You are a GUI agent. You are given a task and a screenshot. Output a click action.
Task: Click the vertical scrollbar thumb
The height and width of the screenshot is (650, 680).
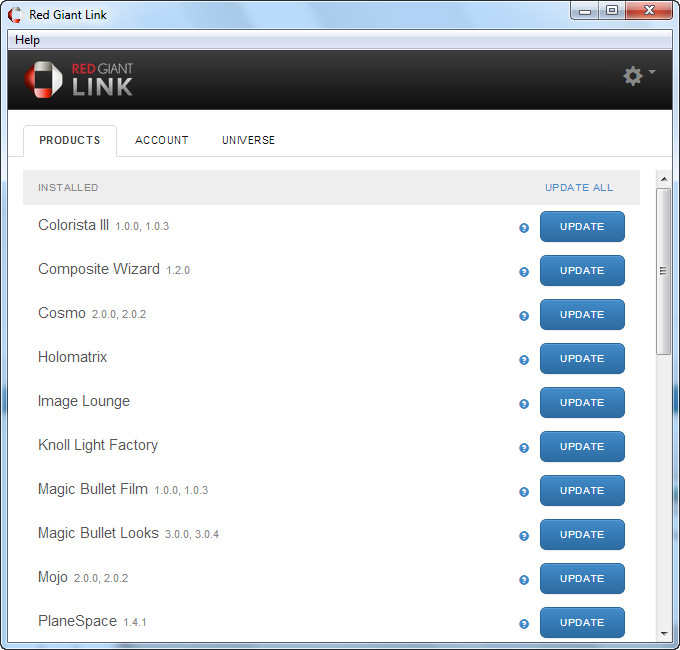click(664, 271)
